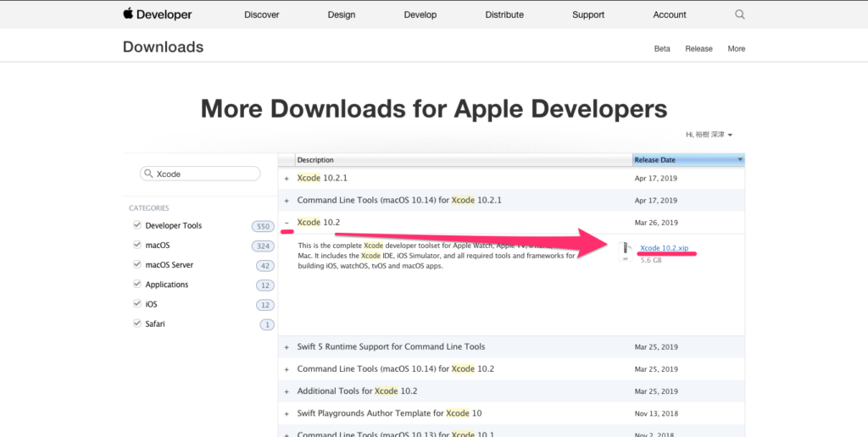
Task: Open the Design menu
Action: click(x=342, y=15)
